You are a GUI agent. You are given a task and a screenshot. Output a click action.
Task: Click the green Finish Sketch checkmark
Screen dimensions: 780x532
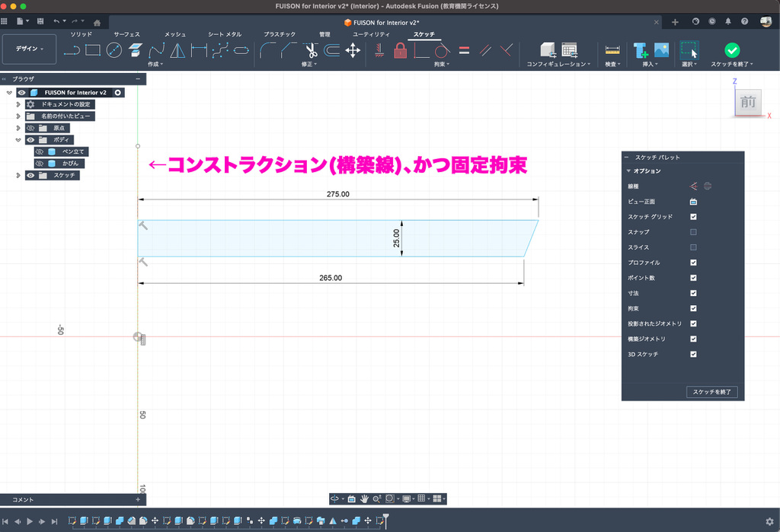[731, 50]
